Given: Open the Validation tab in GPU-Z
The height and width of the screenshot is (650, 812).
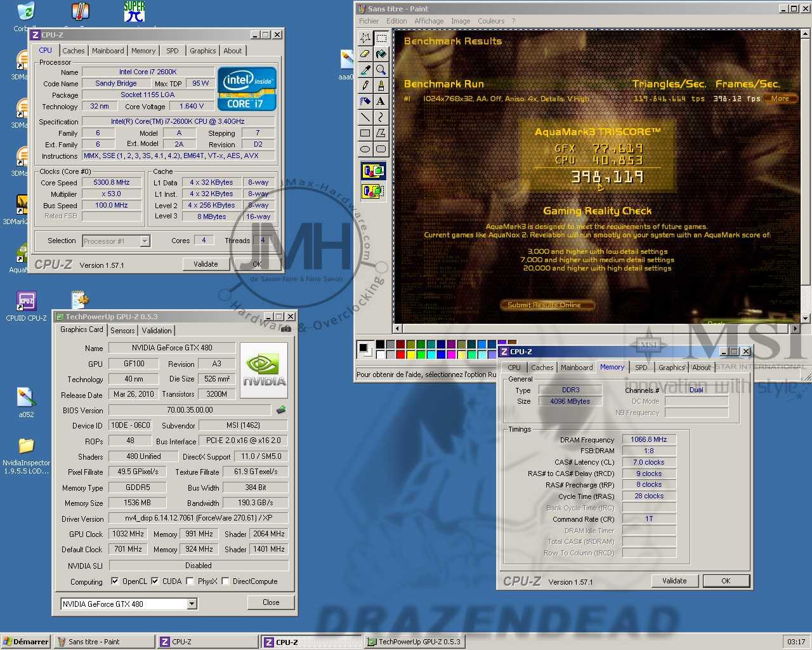Looking at the screenshot, I should tap(157, 331).
